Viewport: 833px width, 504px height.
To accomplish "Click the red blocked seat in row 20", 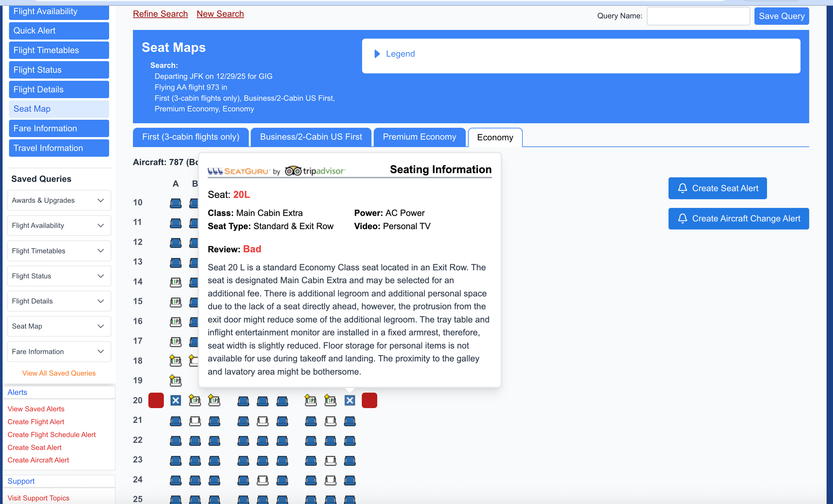I will [x=156, y=400].
